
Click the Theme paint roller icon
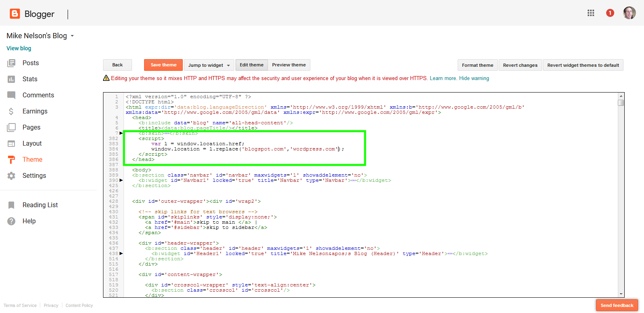(11, 160)
